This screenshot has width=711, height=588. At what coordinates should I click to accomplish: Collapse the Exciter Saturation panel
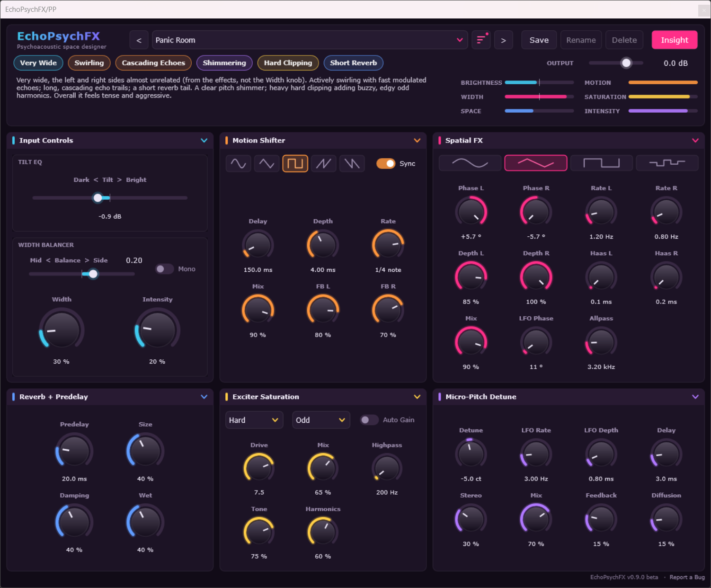[417, 397]
